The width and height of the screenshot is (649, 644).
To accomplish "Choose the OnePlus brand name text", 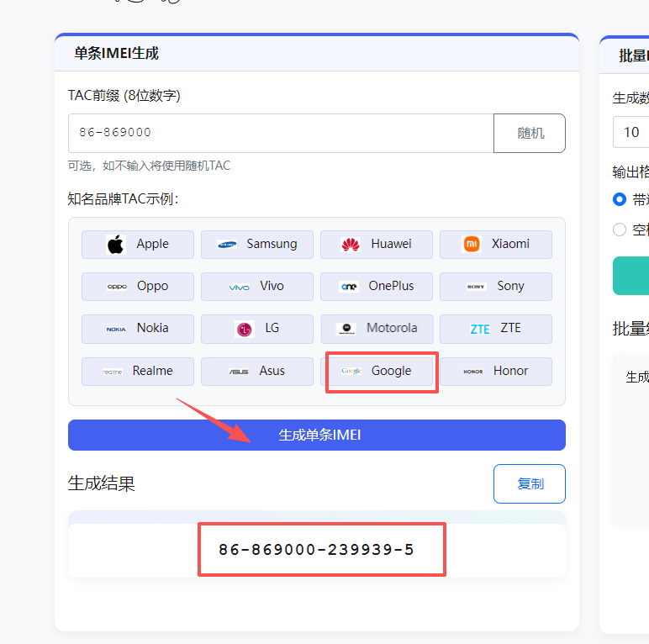I will click(x=391, y=286).
